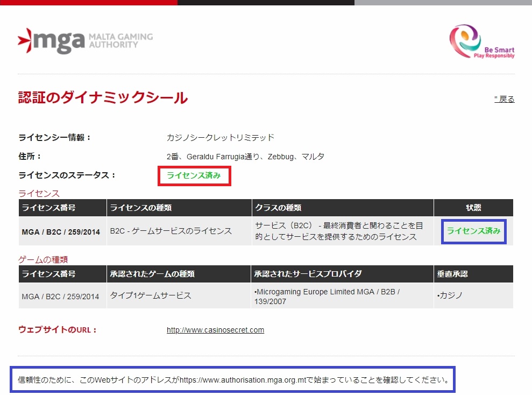Open the http://www.casinosecret.com link

215,330
